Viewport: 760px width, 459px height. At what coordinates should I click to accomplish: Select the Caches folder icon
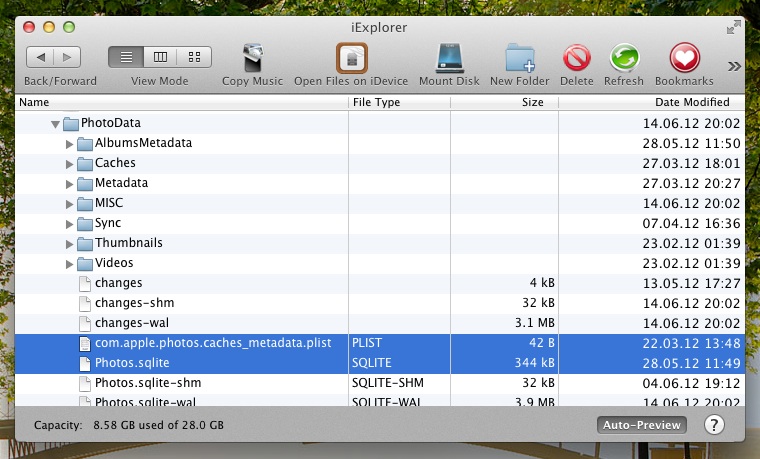(85, 163)
